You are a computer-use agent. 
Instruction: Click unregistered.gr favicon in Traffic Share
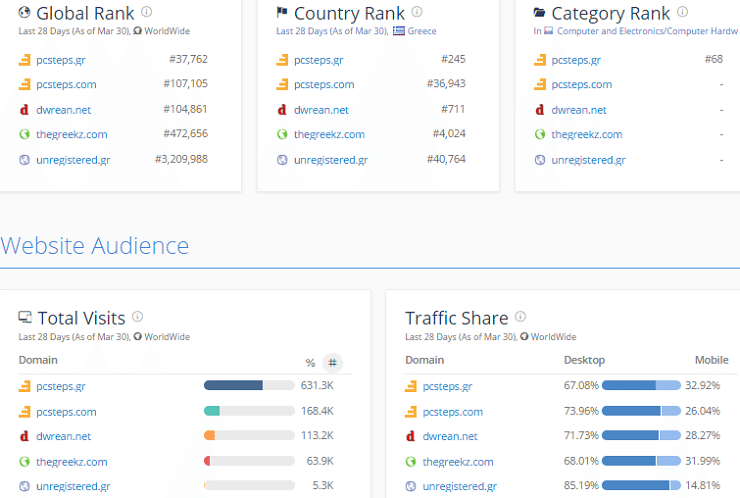[411, 486]
